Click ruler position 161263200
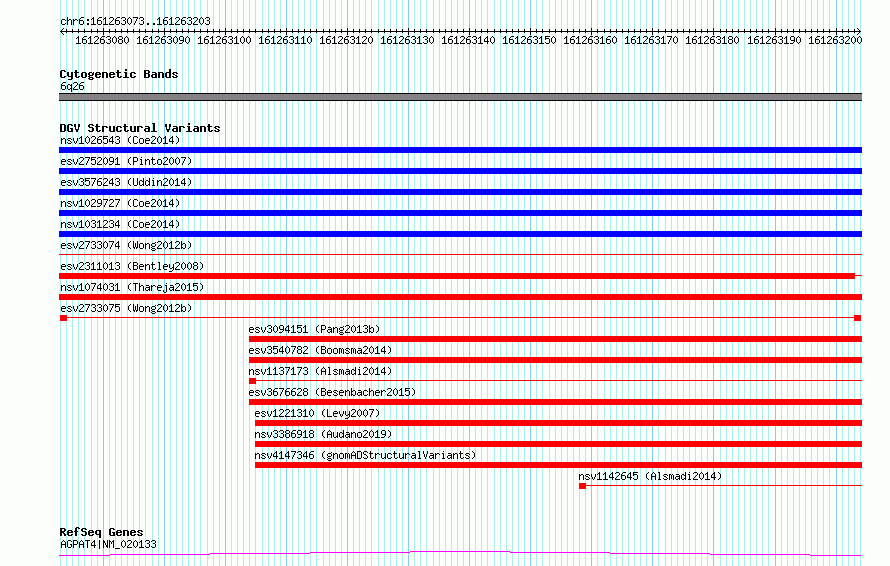Viewport: 890px width, 566px height. 835,40
